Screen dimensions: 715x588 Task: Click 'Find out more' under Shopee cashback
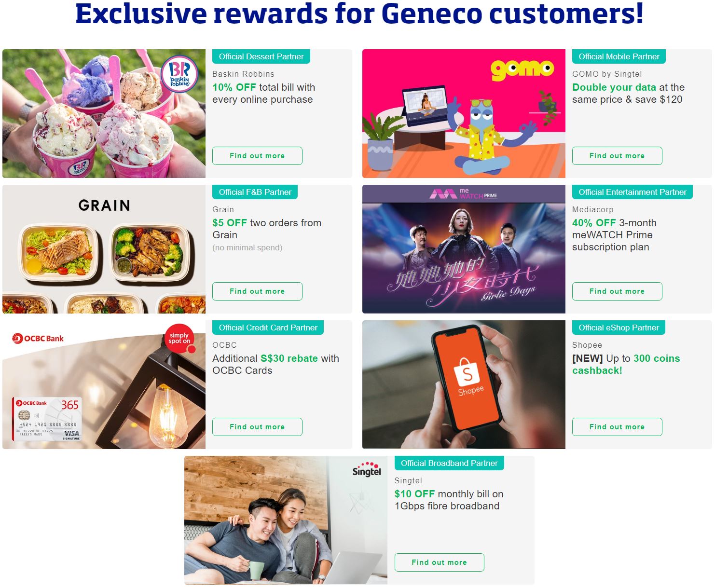tap(617, 427)
